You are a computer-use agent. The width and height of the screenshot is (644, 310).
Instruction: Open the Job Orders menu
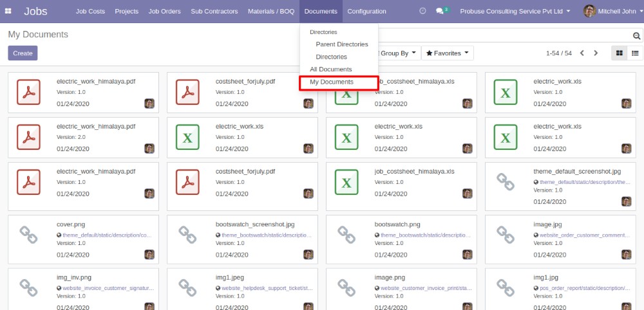[x=166, y=12]
